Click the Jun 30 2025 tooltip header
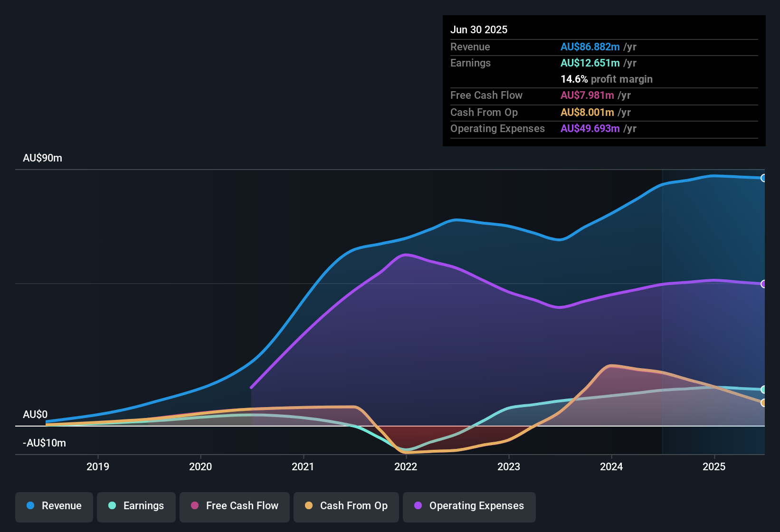 tap(479, 29)
